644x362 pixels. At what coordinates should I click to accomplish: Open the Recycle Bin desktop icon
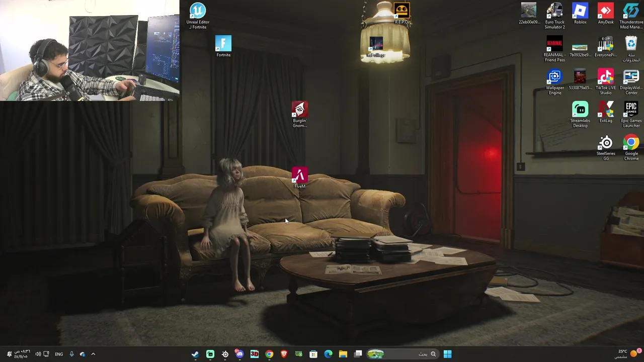click(x=631, y=49)
